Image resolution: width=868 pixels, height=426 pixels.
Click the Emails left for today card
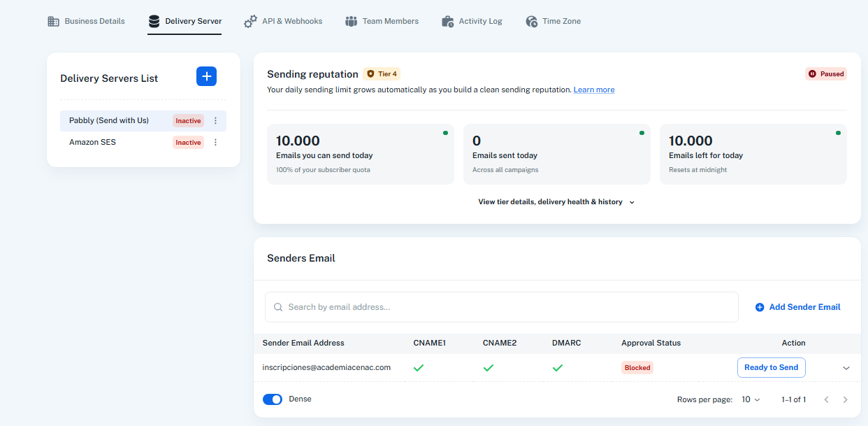click(753, 154)
